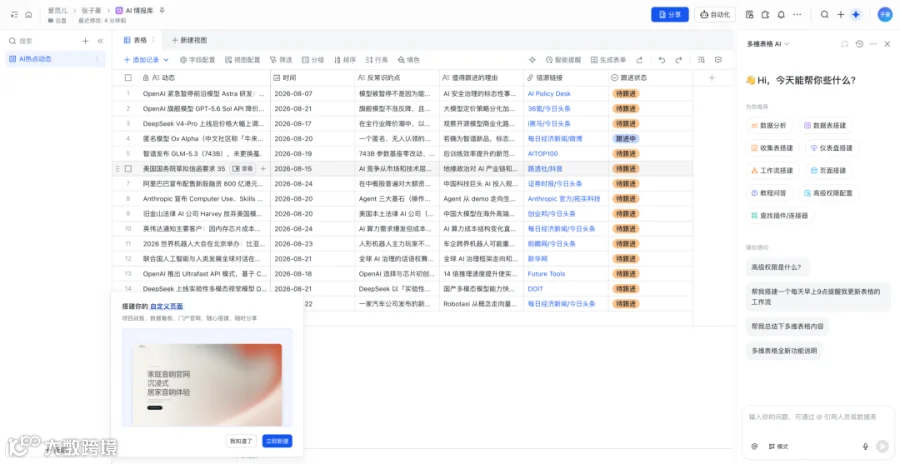Add a new column with plus header
The height and width of the screenshot is (464, 900).
pyautogui.click(x=712, y=78)
